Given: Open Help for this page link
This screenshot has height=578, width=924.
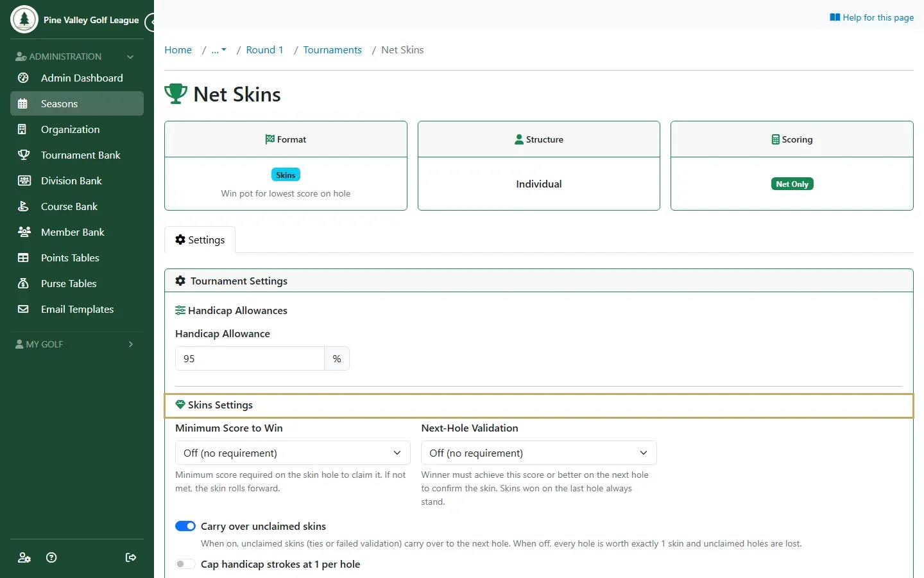Looking at the screenshot, I should [872, 17].
